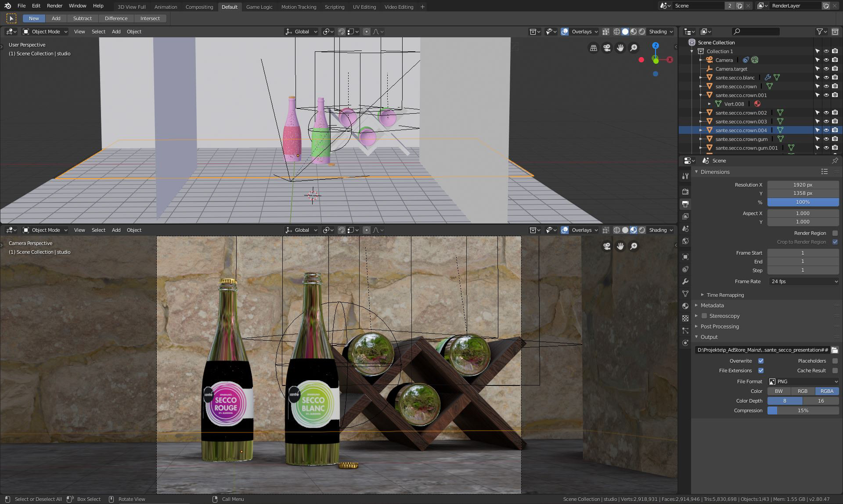This screenshot has height=504, width=843.
Task: Uncheck the Overwrite option in Output settings
Action: click(761, 360)
